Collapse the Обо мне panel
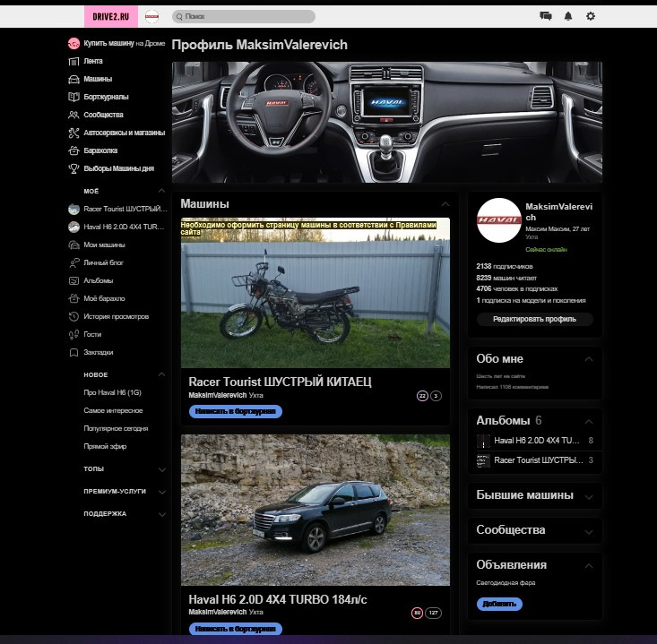The image size is (657, 644). pos(589,359)
